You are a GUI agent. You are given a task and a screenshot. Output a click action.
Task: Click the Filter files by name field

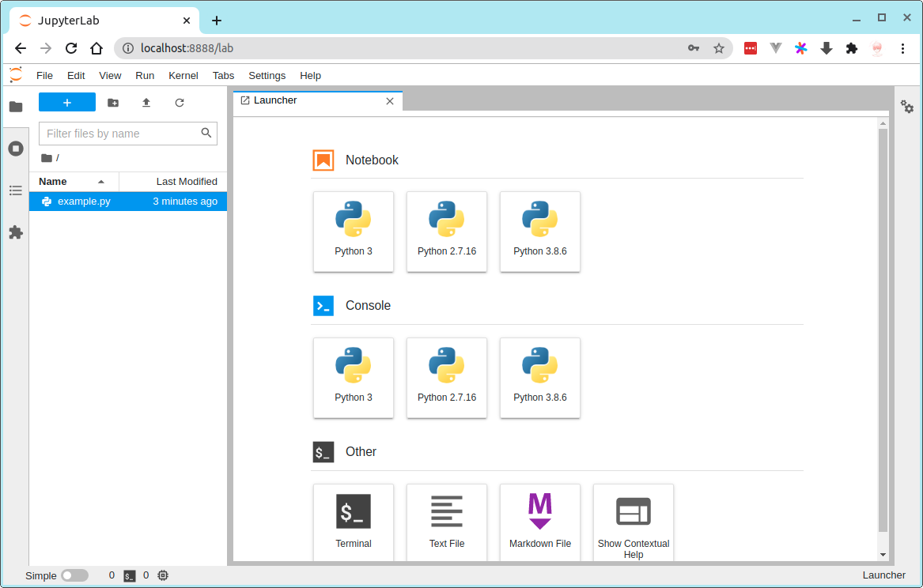(128, 134)
